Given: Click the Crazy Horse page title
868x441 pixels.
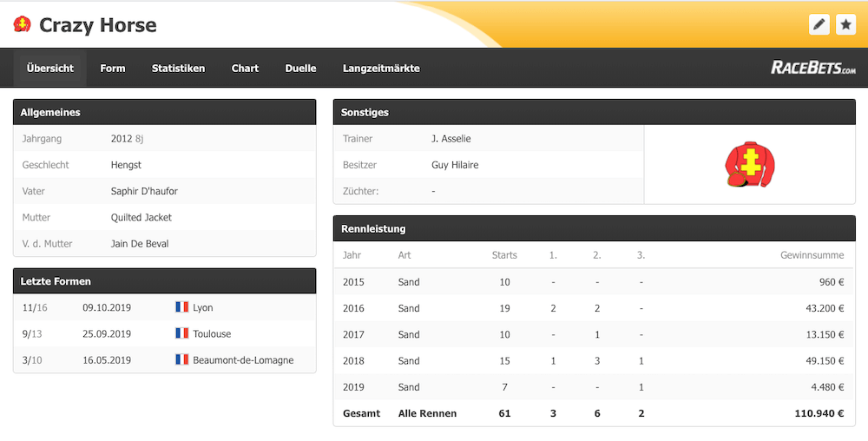Looking at the screenshot, I should tap(98, 25).
